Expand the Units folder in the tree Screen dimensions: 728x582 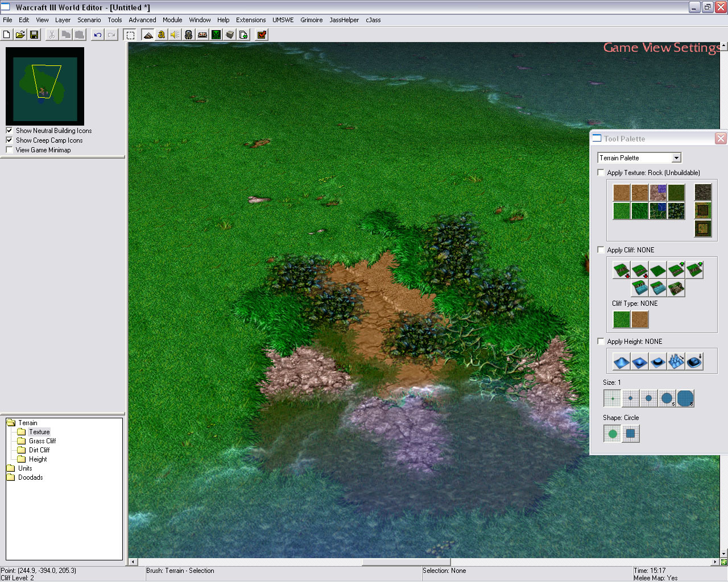(x=11, y=468)
